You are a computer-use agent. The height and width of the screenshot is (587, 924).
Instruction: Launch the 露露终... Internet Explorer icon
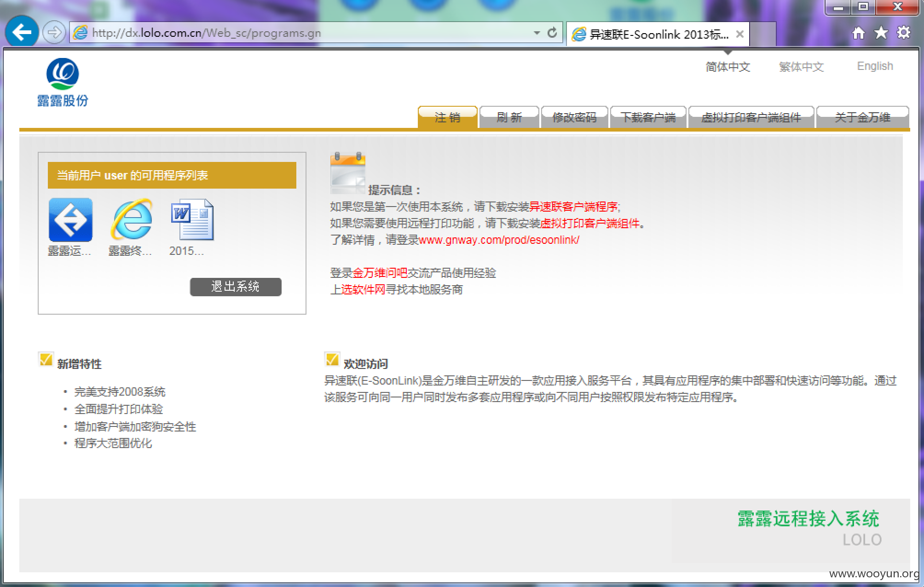tap(132, 220)
